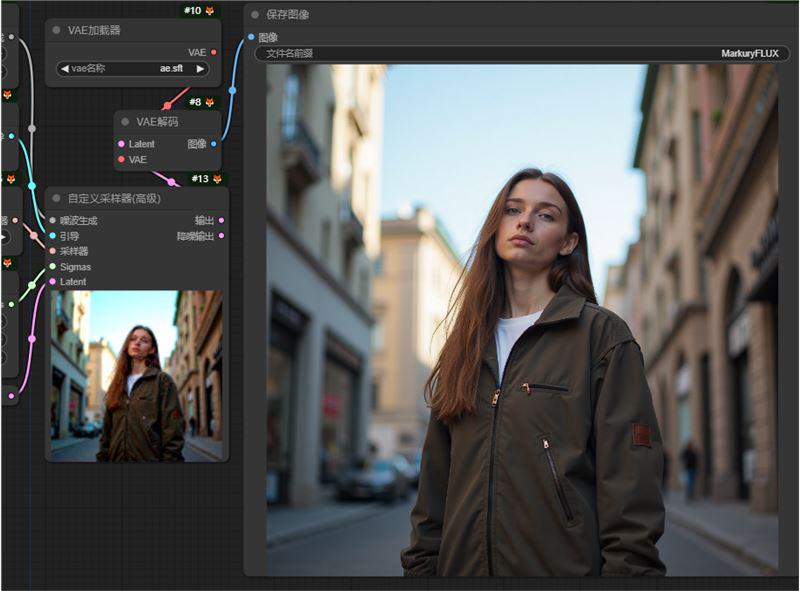Select next vae名称 with right arrow
Image resolution: width=800 pixels, height=591 pixels.
(x=200, y=69)
